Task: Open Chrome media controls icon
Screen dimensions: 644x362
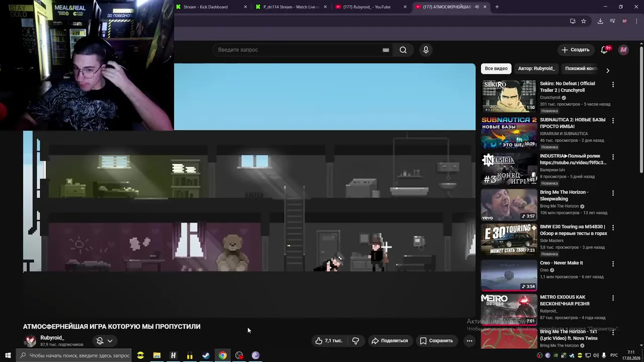Action: (612, 21)
